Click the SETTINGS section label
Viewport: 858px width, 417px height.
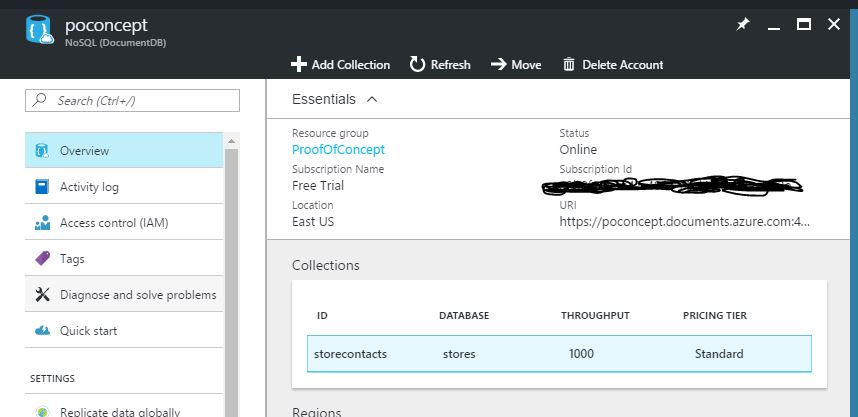click(52, 379)
